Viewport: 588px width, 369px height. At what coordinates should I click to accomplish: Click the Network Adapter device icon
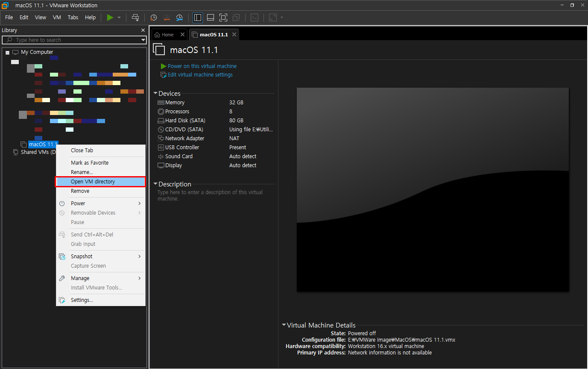click(161, 139)
